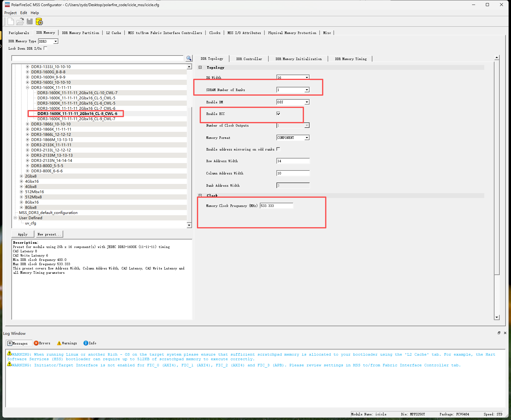Open the Memory Format COMPONENT dropdown

293,138
